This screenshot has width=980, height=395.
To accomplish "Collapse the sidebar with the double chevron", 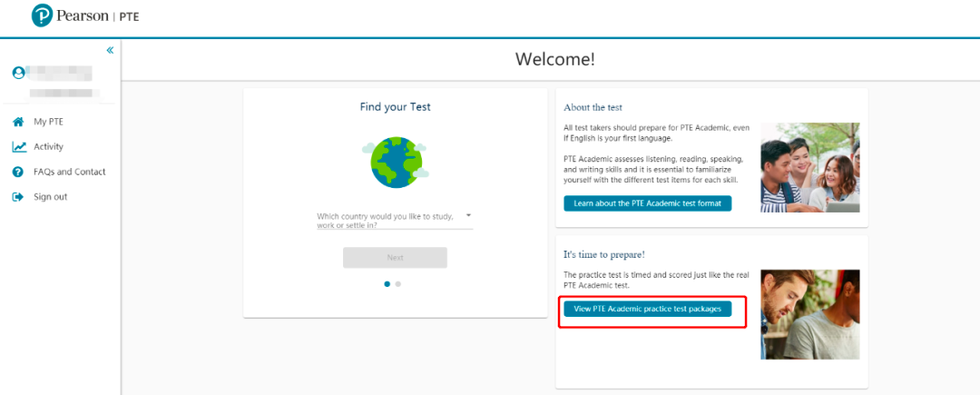I will coord(110,50).
